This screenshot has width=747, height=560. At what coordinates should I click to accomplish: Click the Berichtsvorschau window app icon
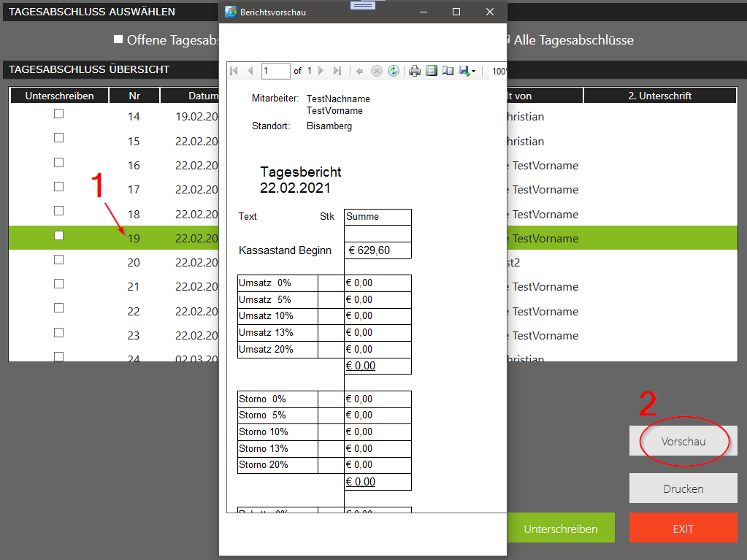pyautogui.click(x=231, y=12)
